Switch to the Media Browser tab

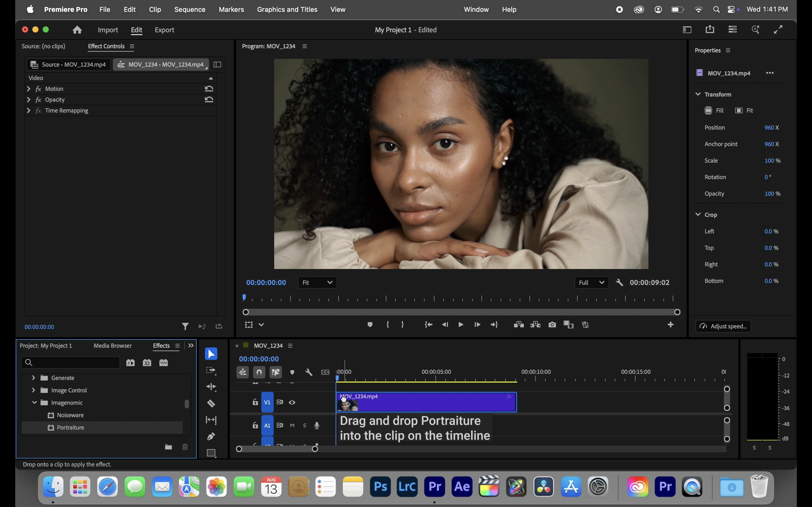click(113, 346)
